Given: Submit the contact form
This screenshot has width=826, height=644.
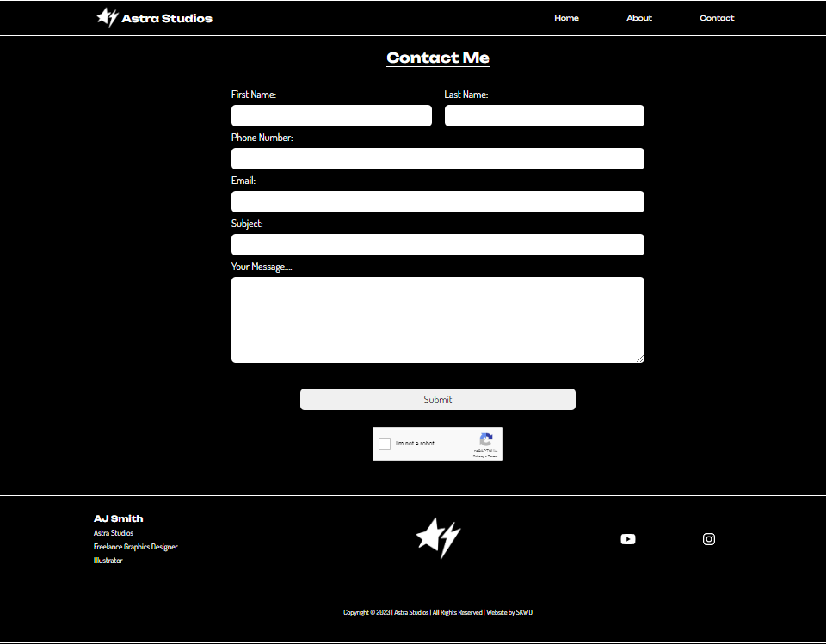Looking at the screenshot, I should tap(438, 399).
